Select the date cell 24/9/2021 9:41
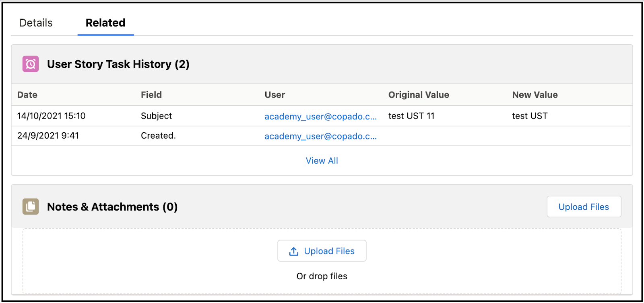The image size is (644, 303). (48, 136)
